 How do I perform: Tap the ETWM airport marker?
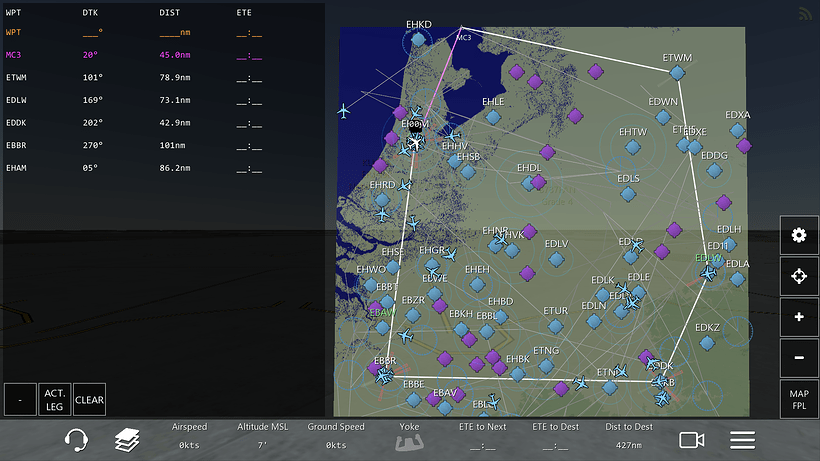[x=677, y=73]
